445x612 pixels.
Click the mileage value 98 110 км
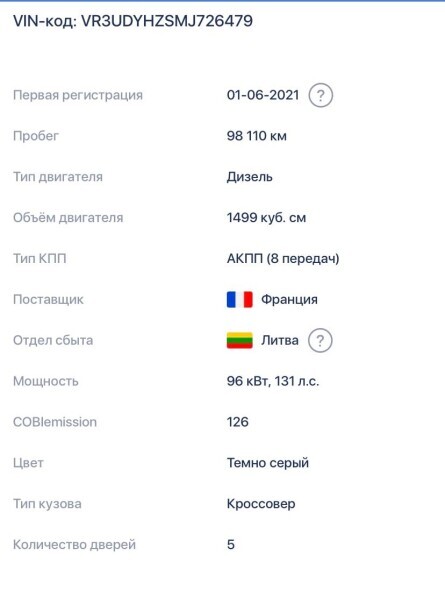coord(257,136)
